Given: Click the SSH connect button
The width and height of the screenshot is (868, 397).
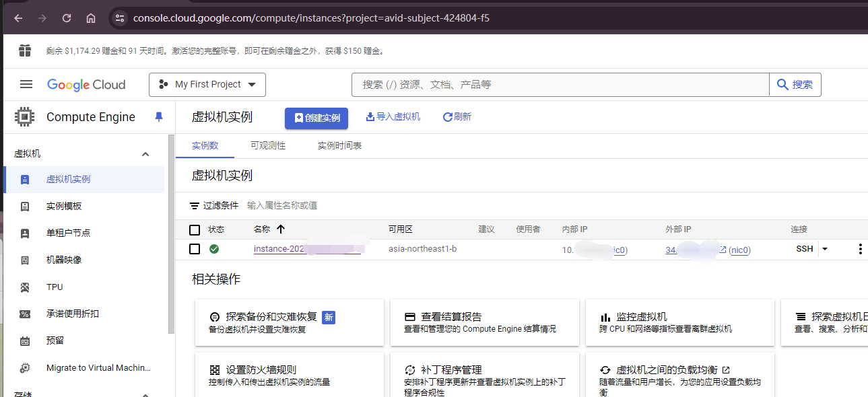Looking at the screenshot, I should pyautogui.click(x=805, y=249).
